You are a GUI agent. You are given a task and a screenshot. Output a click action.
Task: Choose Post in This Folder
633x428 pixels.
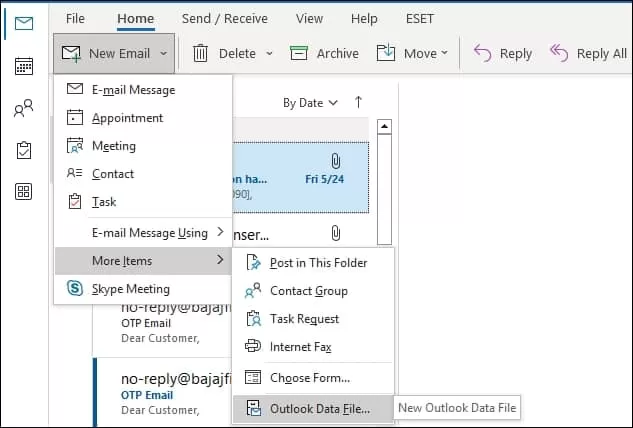pos(313,263)
